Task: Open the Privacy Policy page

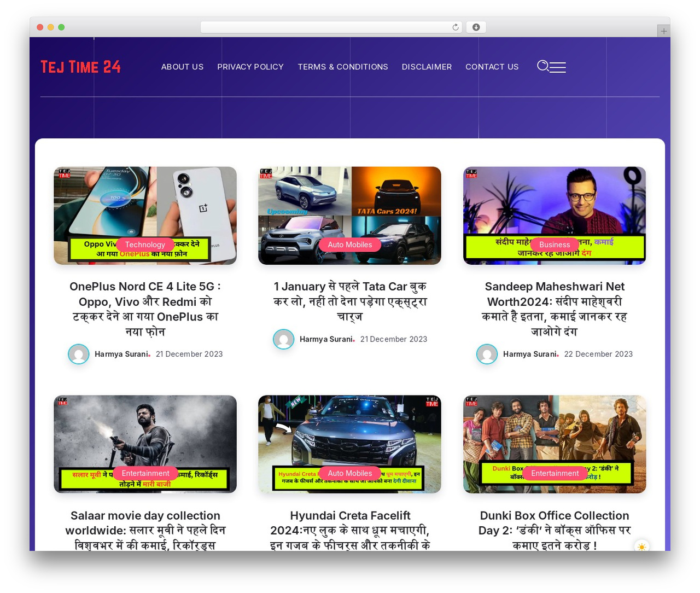Action: point(250,67)
